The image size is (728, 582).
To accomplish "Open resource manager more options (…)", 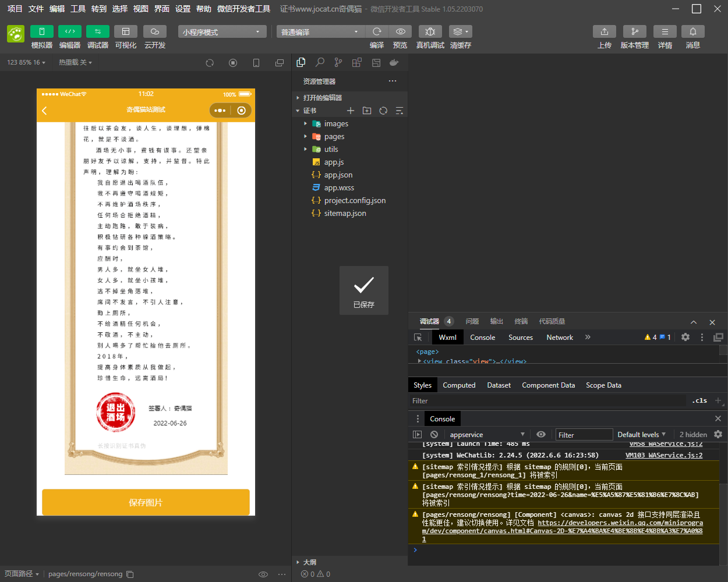I will click(393, 81).
